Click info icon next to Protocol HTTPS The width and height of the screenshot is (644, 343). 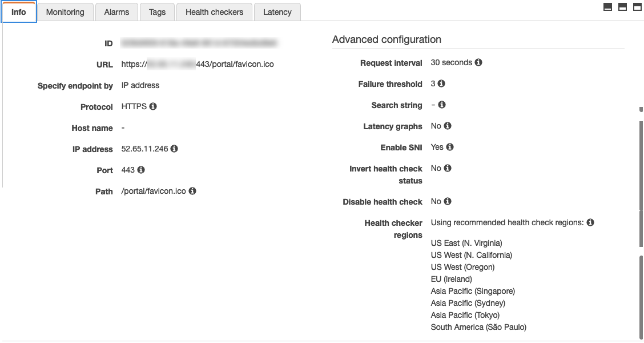point(153,106)
